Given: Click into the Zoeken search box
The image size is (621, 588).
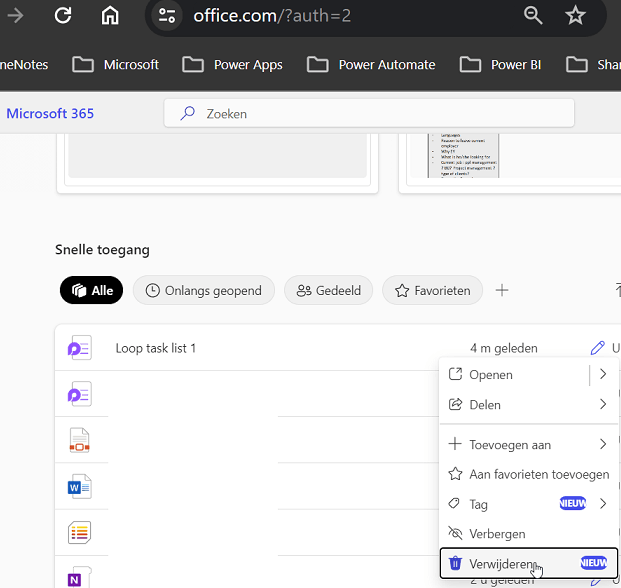Looking at the screenshot, I should click(x=369, y=114).
